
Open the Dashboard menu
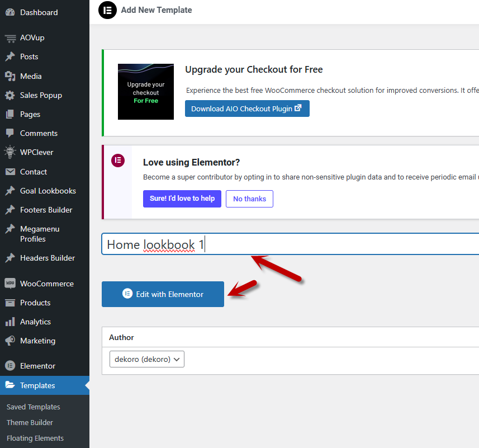pos(45,12)
